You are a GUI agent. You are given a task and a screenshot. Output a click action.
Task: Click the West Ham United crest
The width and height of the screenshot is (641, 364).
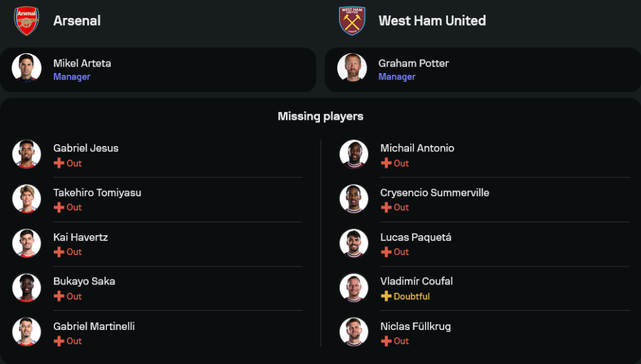tap(352, 21)
